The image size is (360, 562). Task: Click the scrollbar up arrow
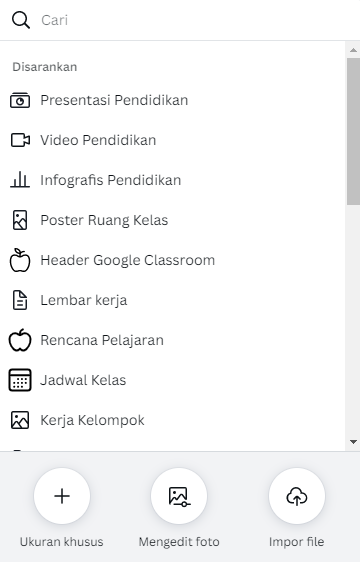tap(353, 50)
